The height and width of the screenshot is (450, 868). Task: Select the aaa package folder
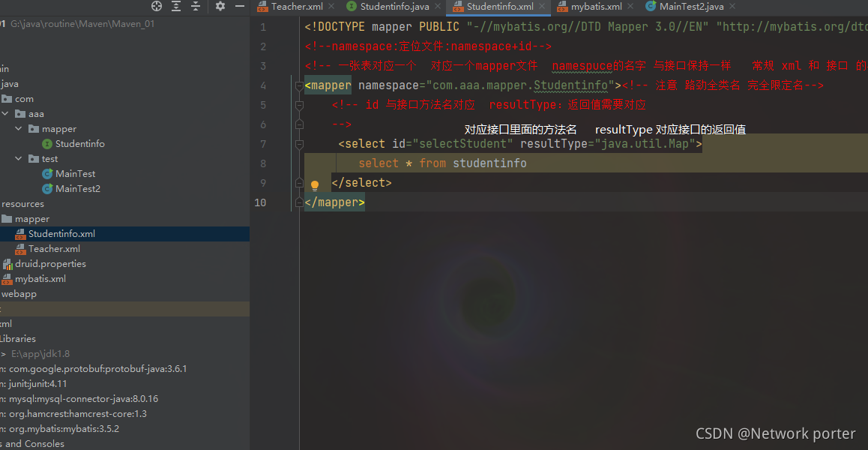[37, 113]
